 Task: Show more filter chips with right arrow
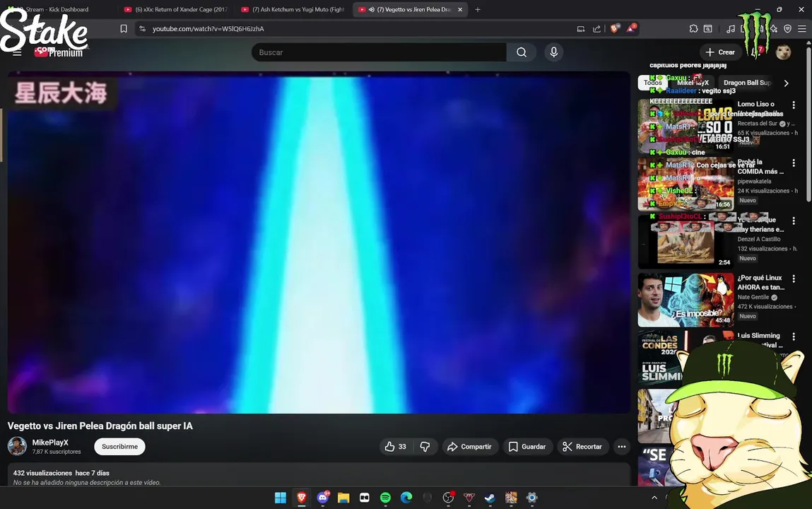(x=786, y=83)
